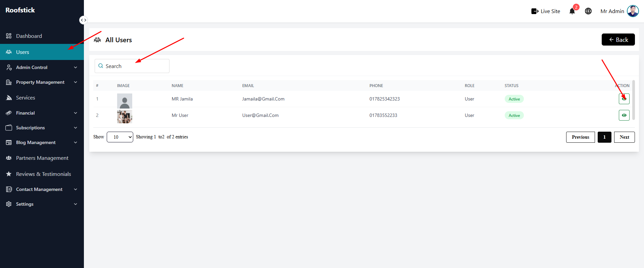The image size is (644, 268).
Task: Expand the Admin Control menu chevron
Action: 76,67
